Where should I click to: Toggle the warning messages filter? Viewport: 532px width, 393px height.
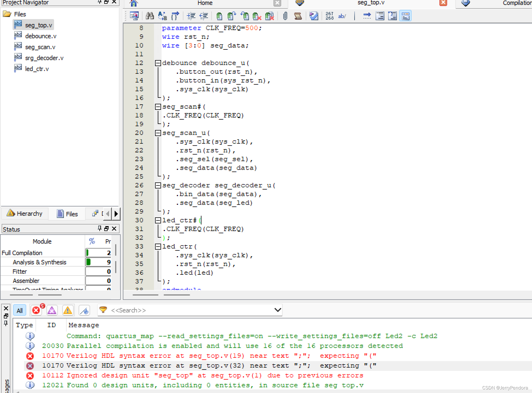[67, 310]
